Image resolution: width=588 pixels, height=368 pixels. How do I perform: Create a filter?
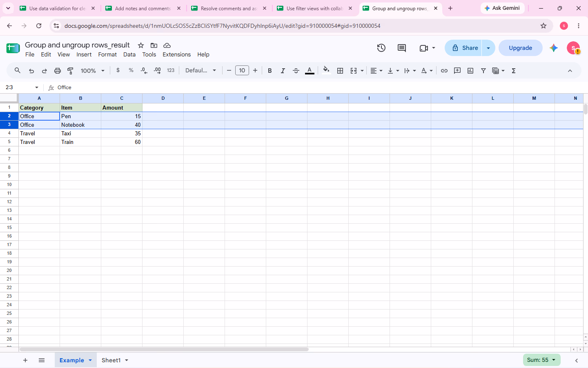tap(483, 71)
